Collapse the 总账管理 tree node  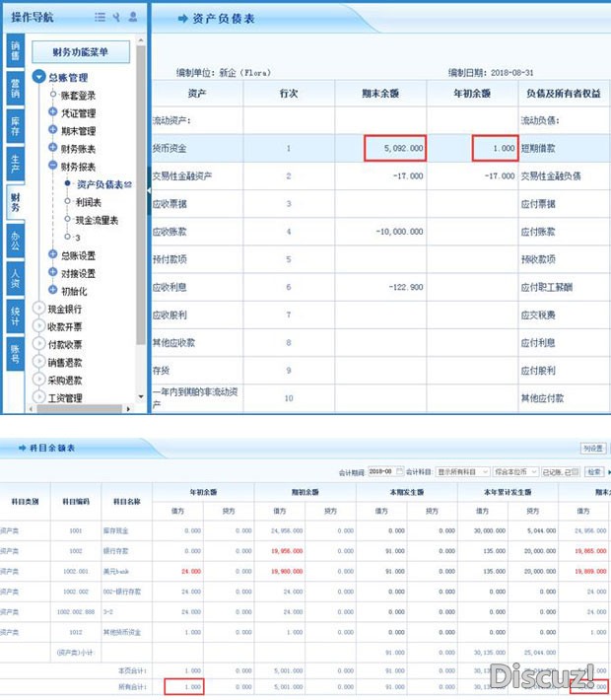39,76
